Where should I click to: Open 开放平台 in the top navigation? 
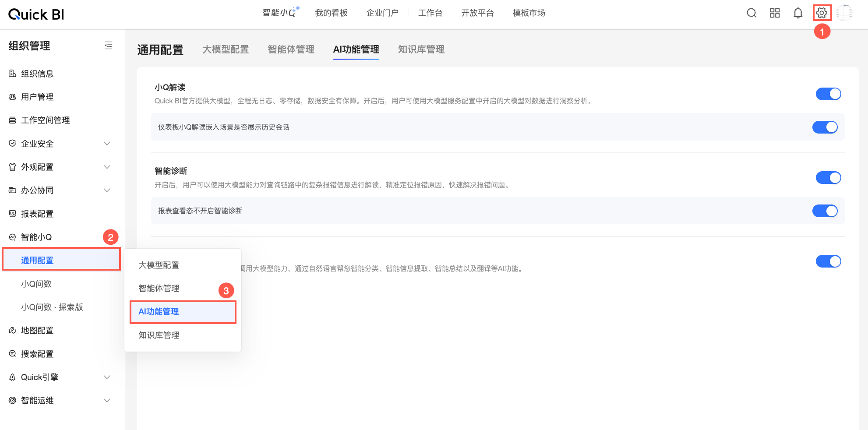pos(477,13)
